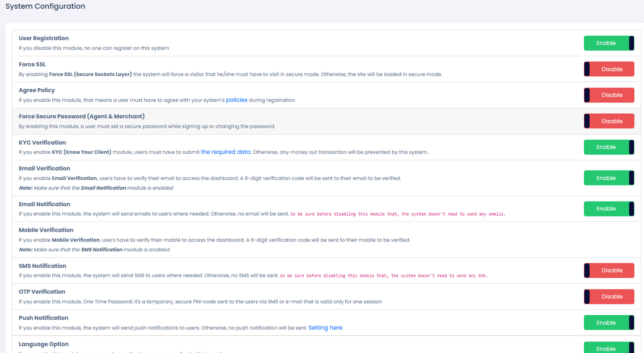
Task: Switch on the Force SSL toggle
Action: tap(608, 69)
